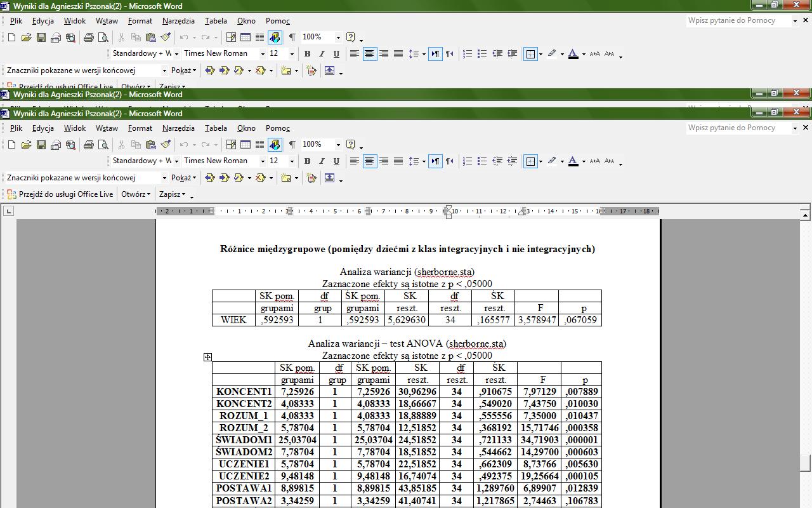The width and height of the screenshot is (812, 508).
Task: Click the table move handle beside ANOVA table
Action: coord(207,357)
